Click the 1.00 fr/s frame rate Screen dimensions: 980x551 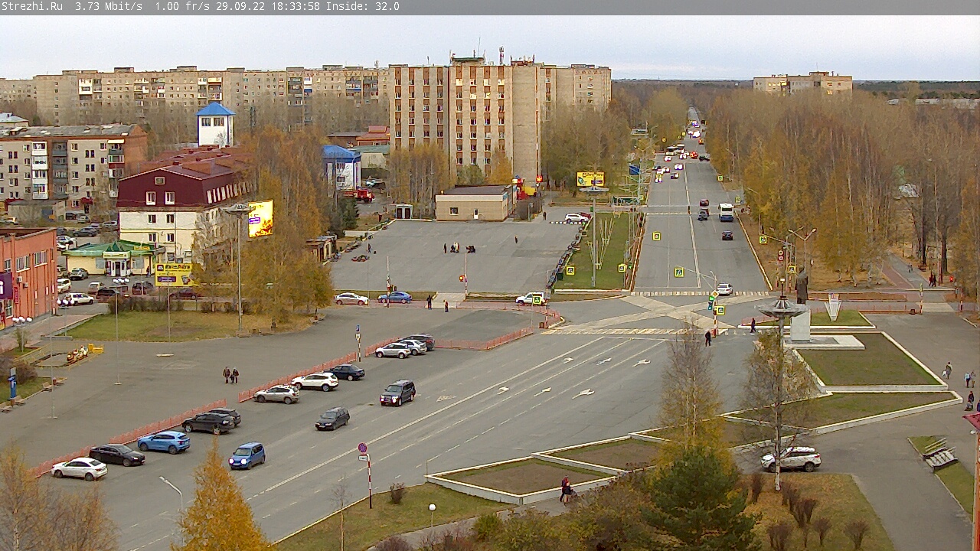tap(182, 6)
